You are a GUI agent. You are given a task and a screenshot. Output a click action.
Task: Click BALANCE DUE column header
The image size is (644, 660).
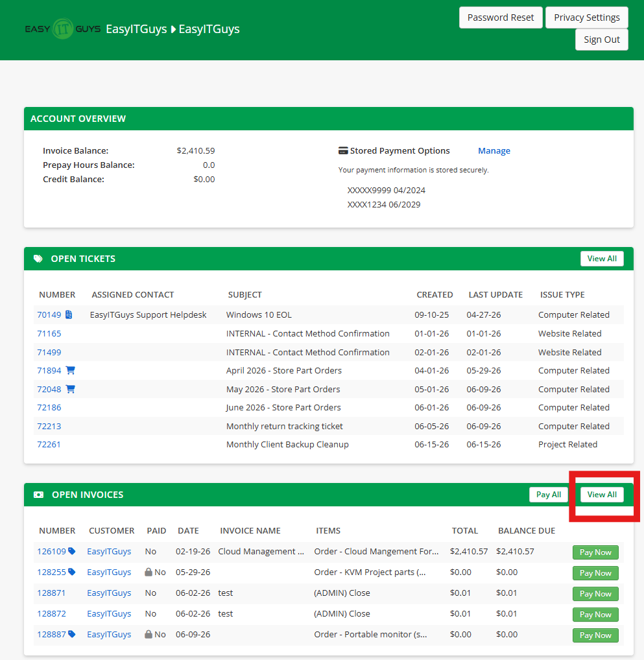527,531
